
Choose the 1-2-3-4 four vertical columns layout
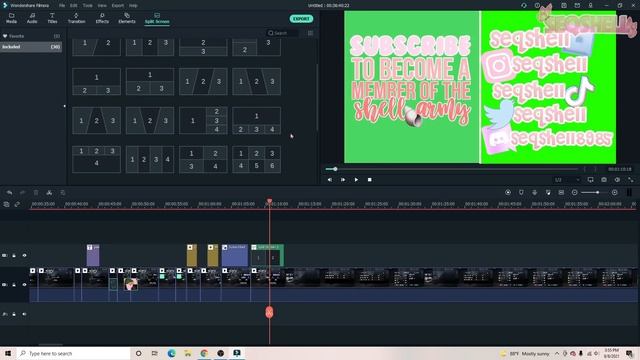[150, 160]
